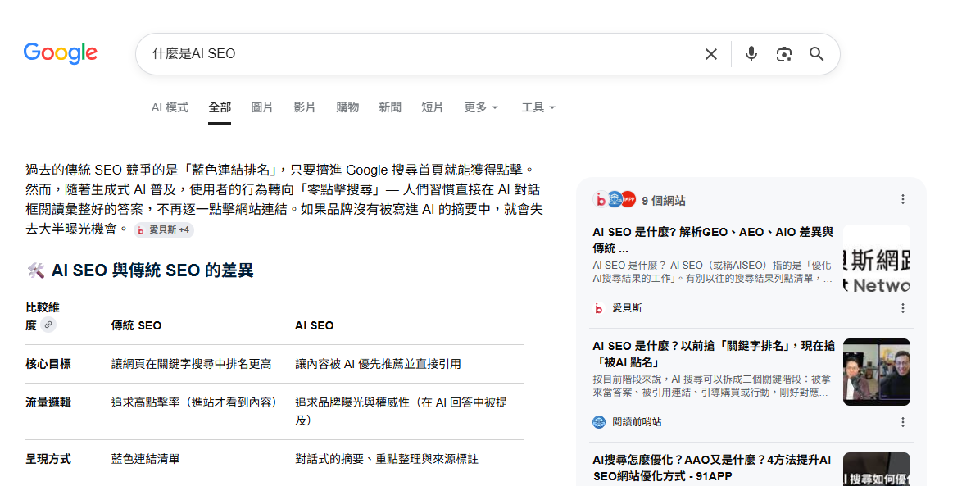
Task: Open the 9 個網站 more options menu
Action: click(902, 199)
